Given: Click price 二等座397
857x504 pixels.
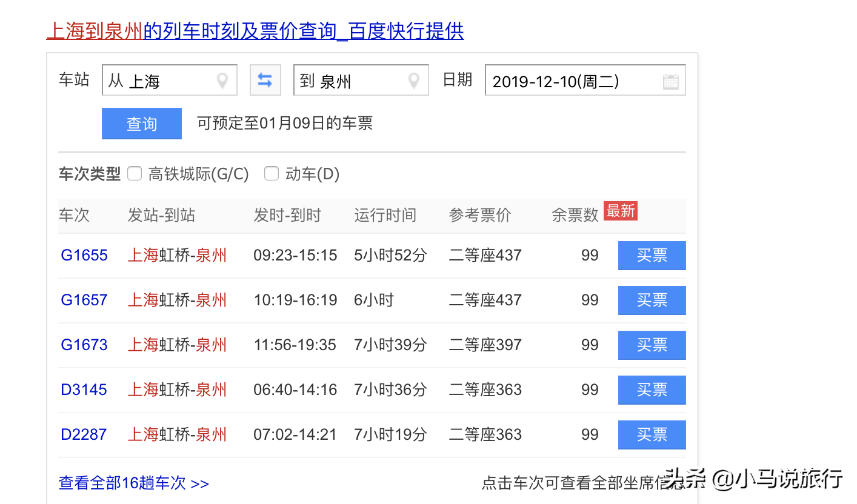Looking at the screenshot, I should (x=485, y=345).
